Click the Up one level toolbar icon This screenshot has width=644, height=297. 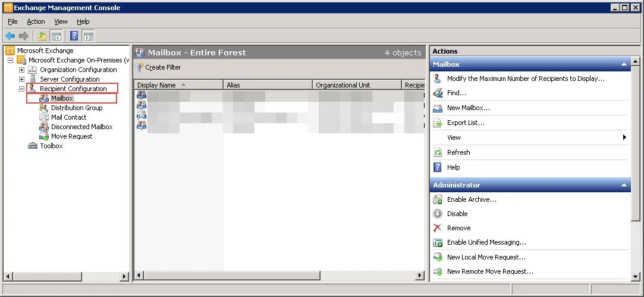click(42, 36)
